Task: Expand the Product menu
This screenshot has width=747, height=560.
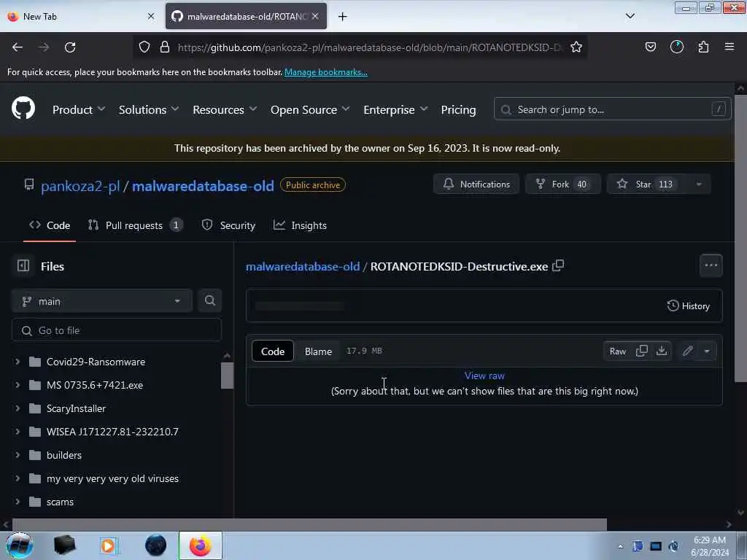Action: 79,109
